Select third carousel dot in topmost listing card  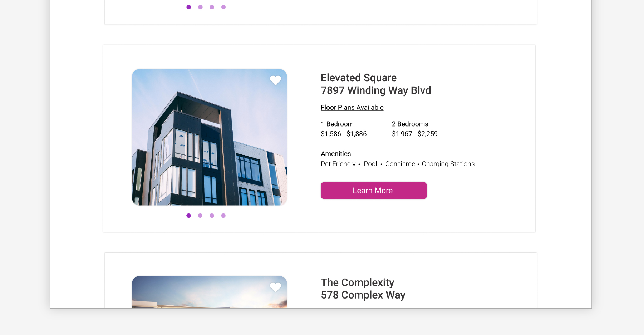click(x=212, y=7)
